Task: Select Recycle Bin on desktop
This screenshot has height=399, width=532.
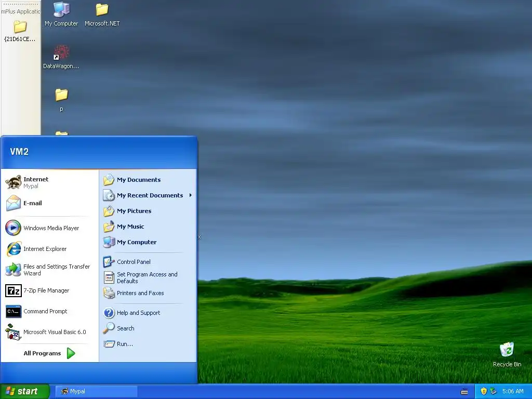Action: [507, 354]
